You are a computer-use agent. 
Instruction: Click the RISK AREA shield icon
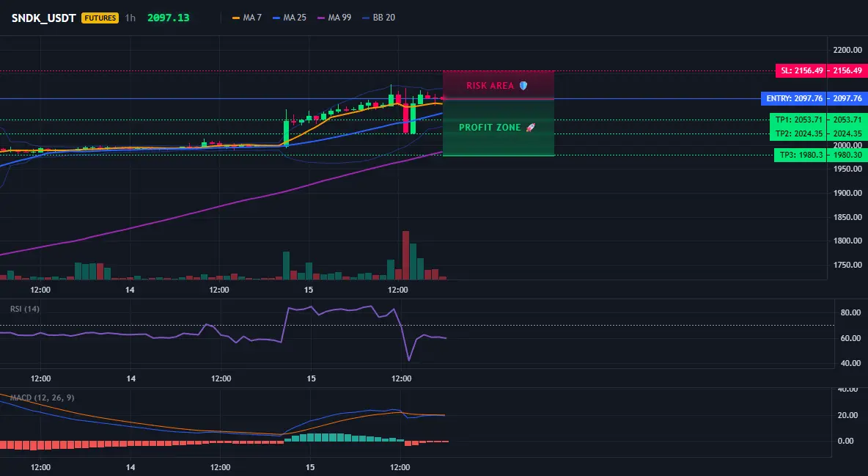523,86
